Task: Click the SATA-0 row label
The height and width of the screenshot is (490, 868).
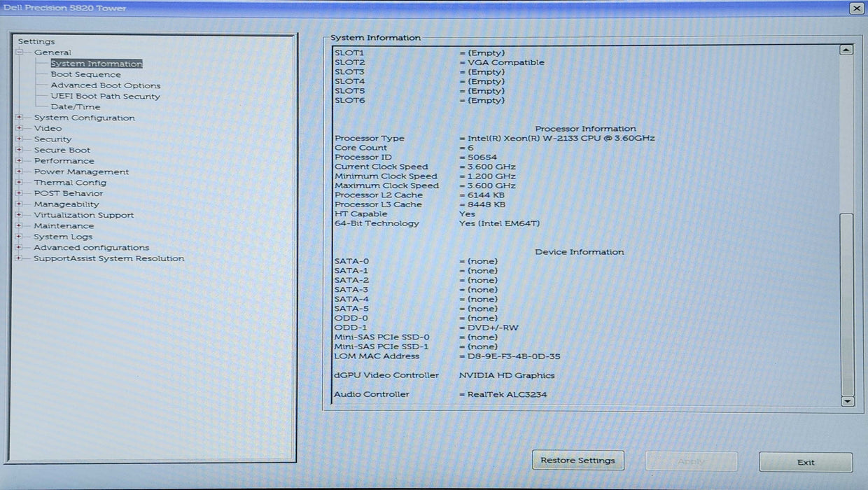Action: tap(351, 262)
